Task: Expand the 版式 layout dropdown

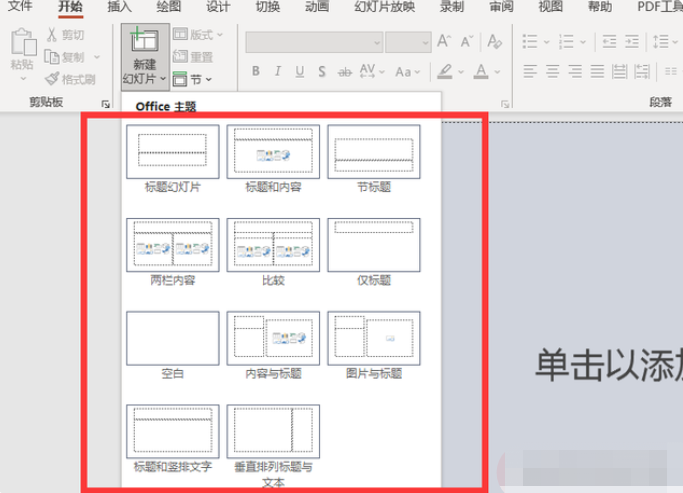Action: pos(198,35)
